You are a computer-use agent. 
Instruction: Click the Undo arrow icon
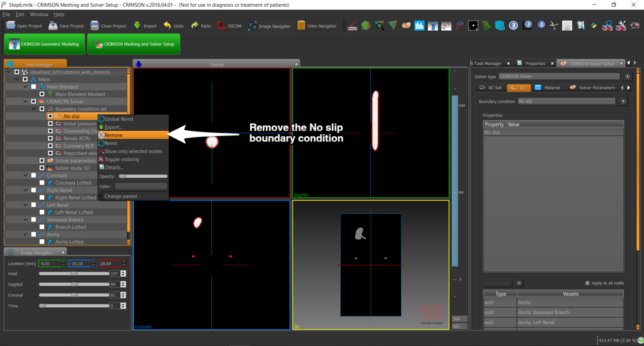coord(167,25)
